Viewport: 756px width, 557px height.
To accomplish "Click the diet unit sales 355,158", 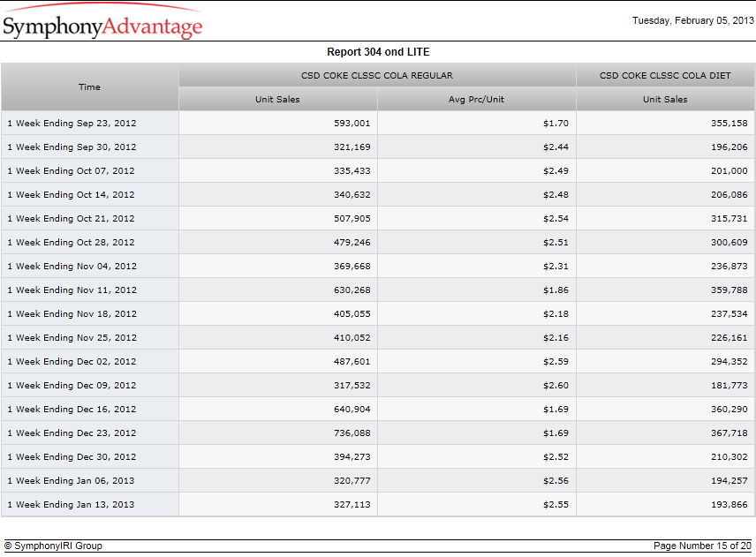I will tap(729, 124).
